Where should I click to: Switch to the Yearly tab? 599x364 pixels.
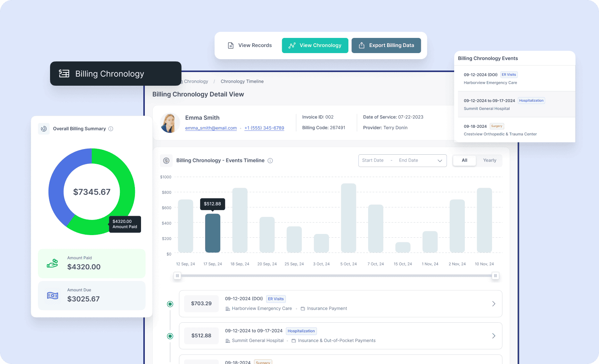tap(489, 160)
